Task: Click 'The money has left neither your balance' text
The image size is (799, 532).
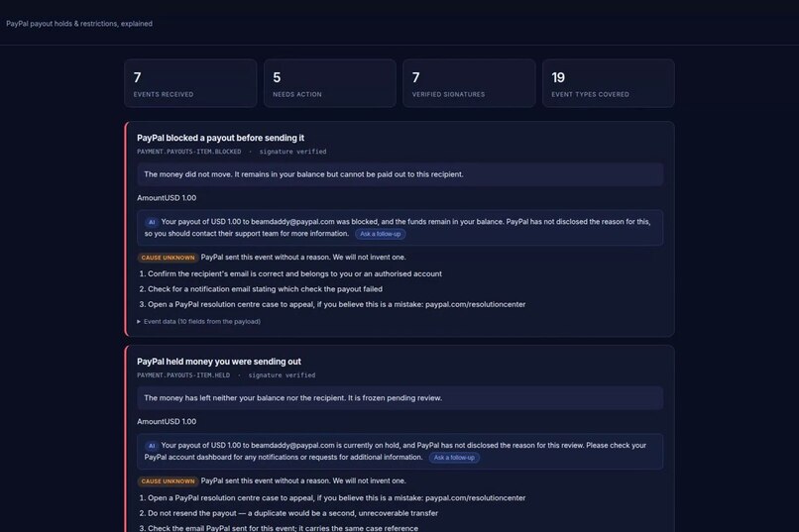Action: 293,398
